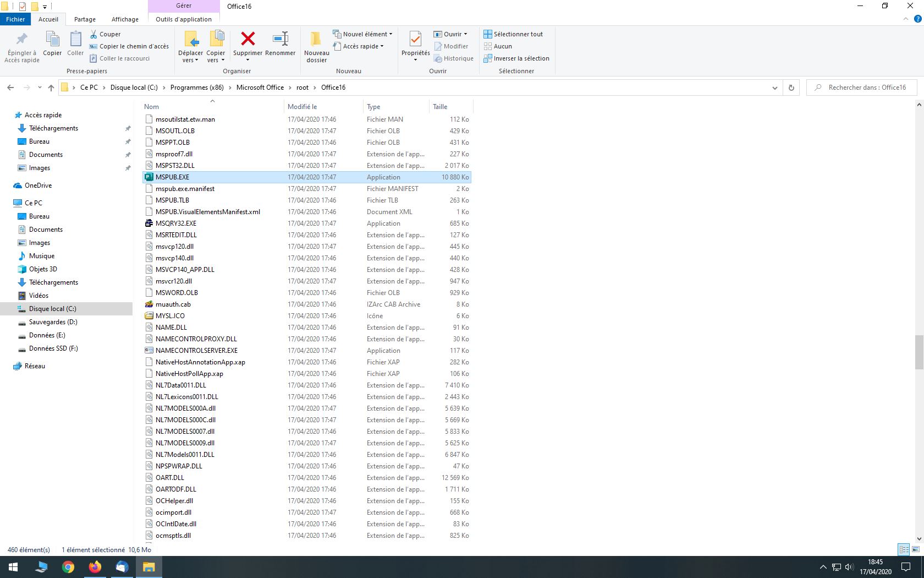Open recent locations dropdown arrow
Viewport: 924px width, 578px height.
(40, 88)
